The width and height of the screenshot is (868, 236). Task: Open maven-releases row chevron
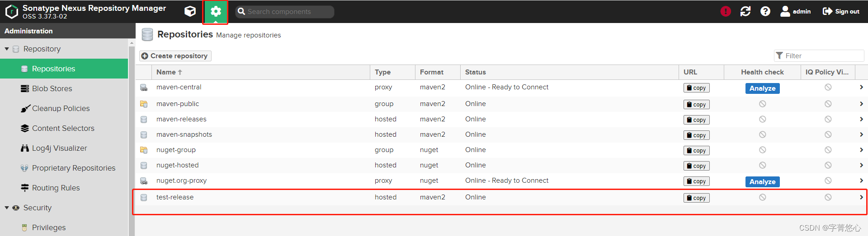[861, 119]
